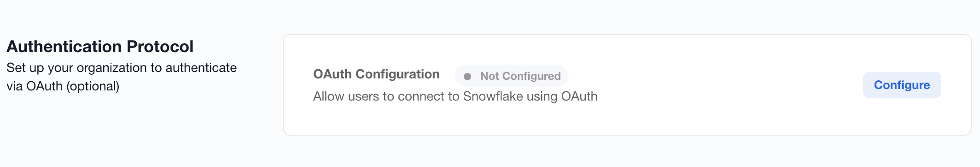The height and width of the screenshot is (167, 980).
Task: Click 'Allow users to connect to Snowflake' description
Action: coord(455,96)
